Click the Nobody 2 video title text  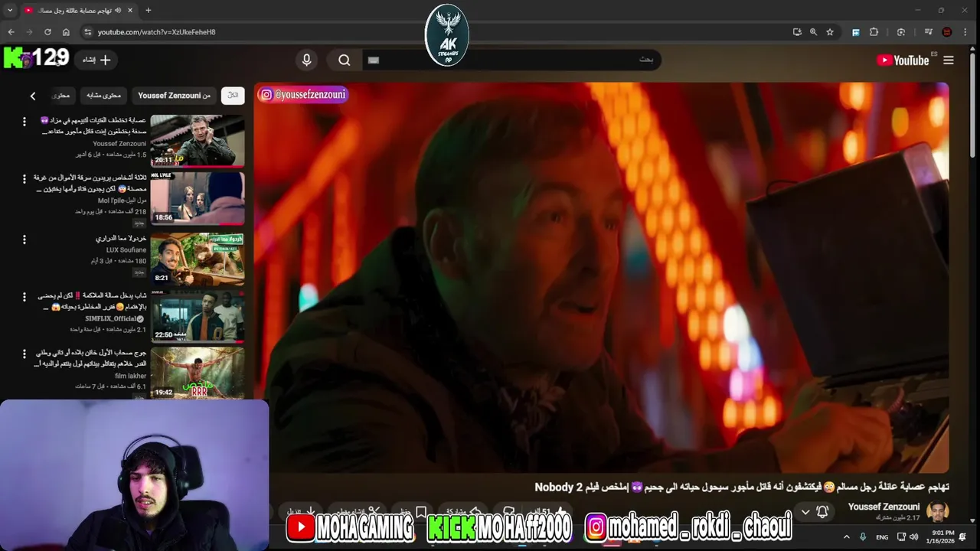click(741, 487)
